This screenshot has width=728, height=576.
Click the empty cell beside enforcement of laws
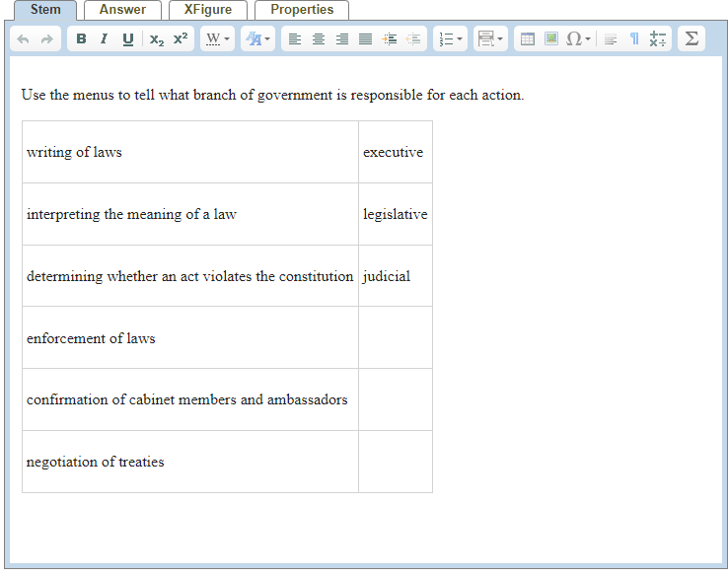click(x=395, y=338)
